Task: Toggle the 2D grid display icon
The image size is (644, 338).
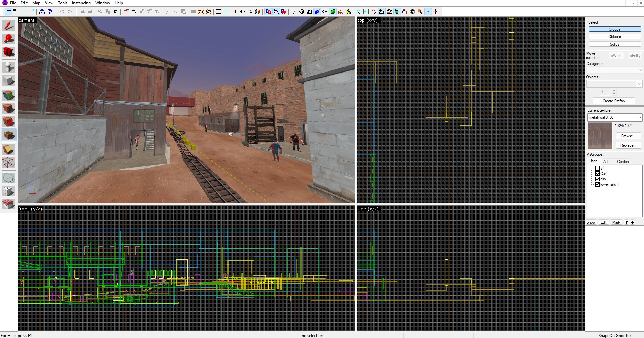Action: pyautogui.click(x=9, y=12)
